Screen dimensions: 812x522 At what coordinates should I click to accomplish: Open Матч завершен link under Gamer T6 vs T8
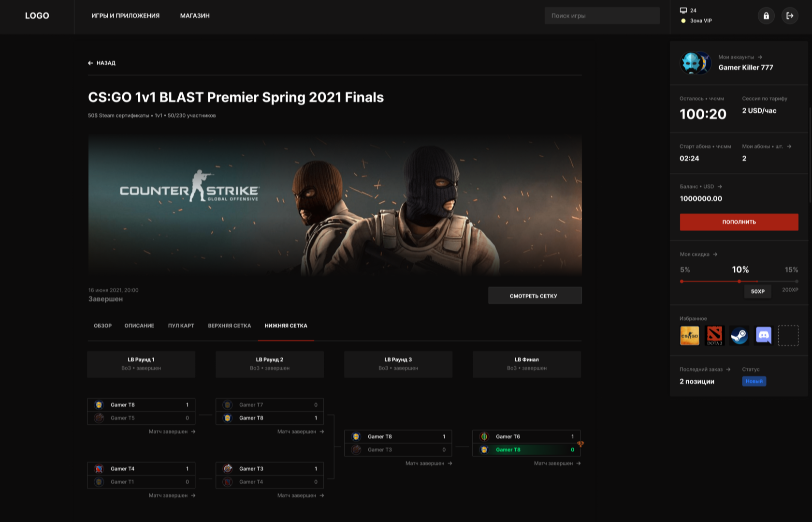pos(557,463)
